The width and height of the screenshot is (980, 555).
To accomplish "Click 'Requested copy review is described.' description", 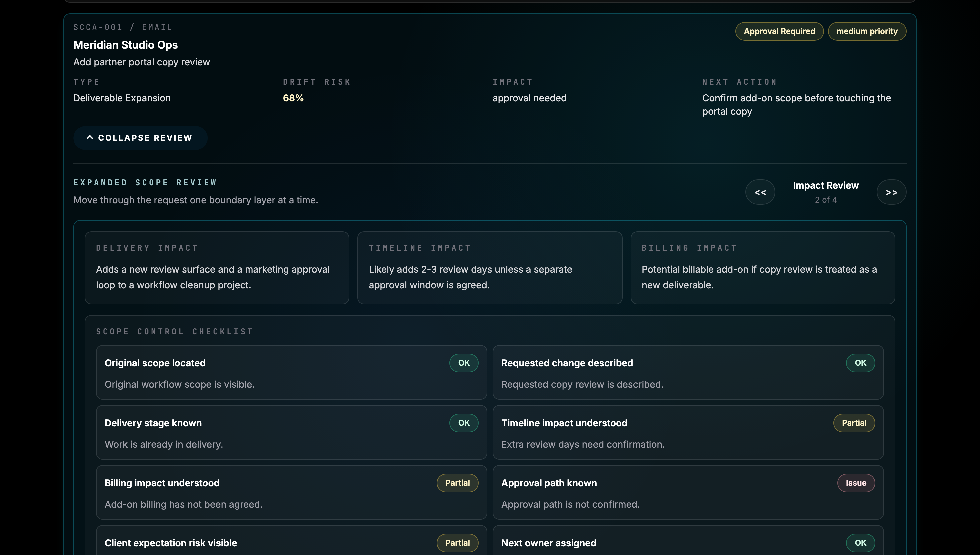I will [582, 385].
